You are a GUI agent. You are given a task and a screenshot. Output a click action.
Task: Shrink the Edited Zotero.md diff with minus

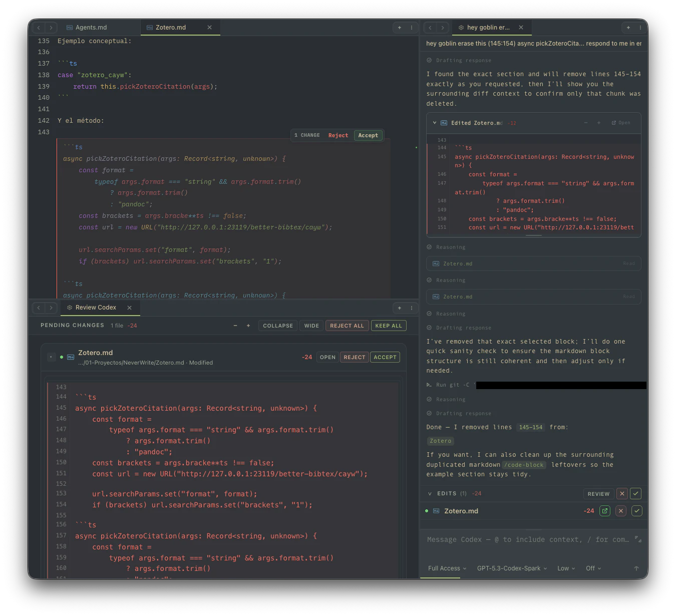pyautogui.click(x=586, y=123)
